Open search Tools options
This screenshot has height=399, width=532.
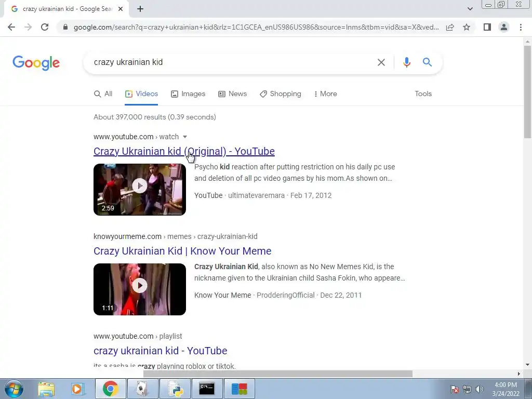coord(423,94)
